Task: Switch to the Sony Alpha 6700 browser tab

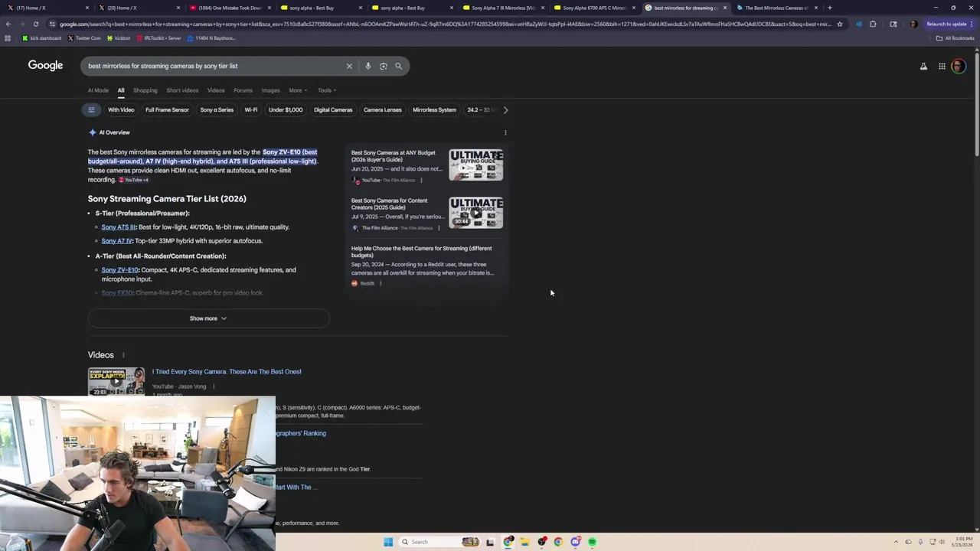Action: click(594, 8)
